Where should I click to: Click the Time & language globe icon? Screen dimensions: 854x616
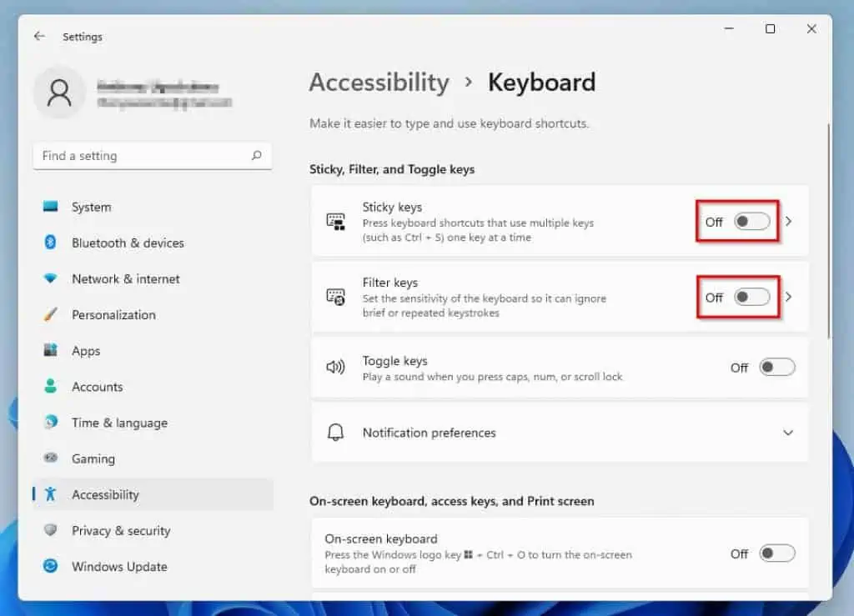point(51,422)
